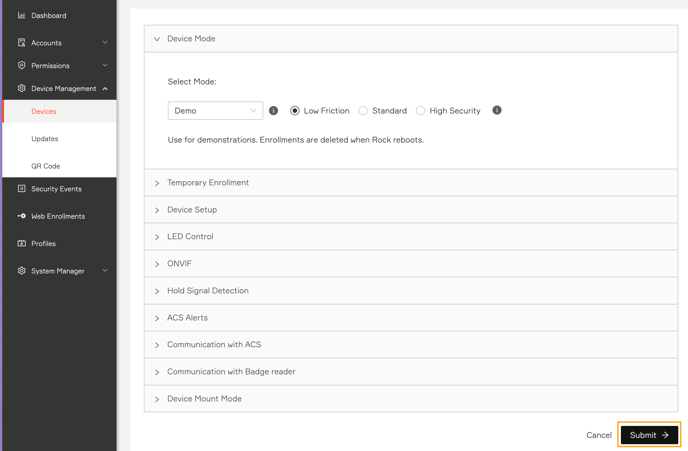Click the Profiles icon in sidebar

point(21,243)
